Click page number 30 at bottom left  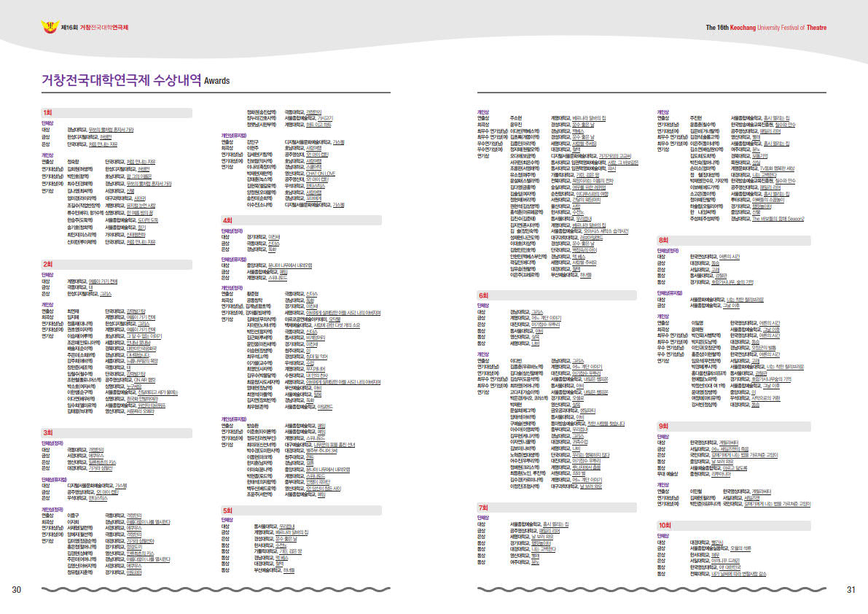pyautogui.click(x=17, y=590)
